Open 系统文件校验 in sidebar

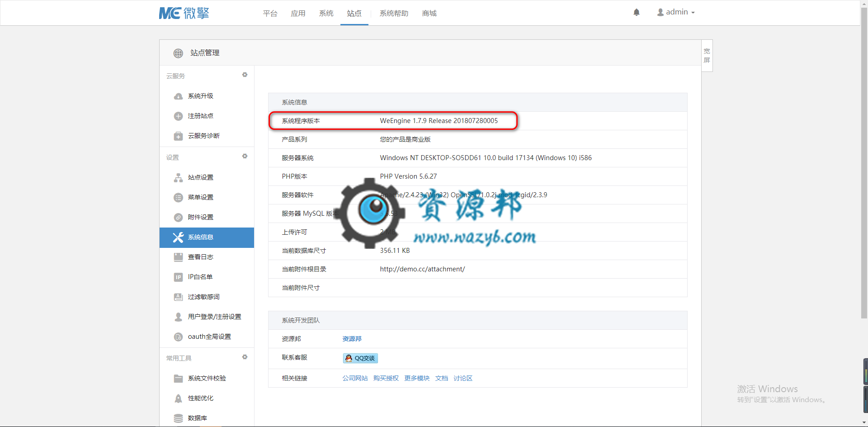pos(207,378)
